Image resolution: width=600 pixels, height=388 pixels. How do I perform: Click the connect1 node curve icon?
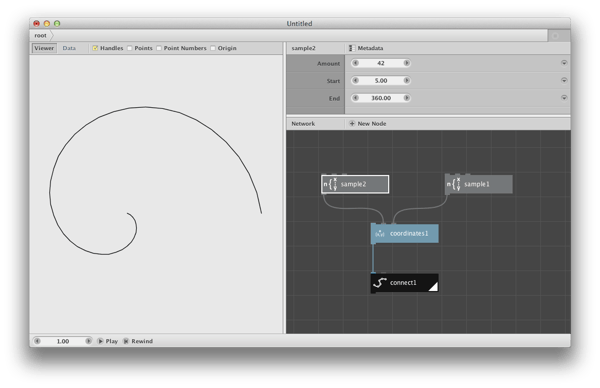[380, 283]
